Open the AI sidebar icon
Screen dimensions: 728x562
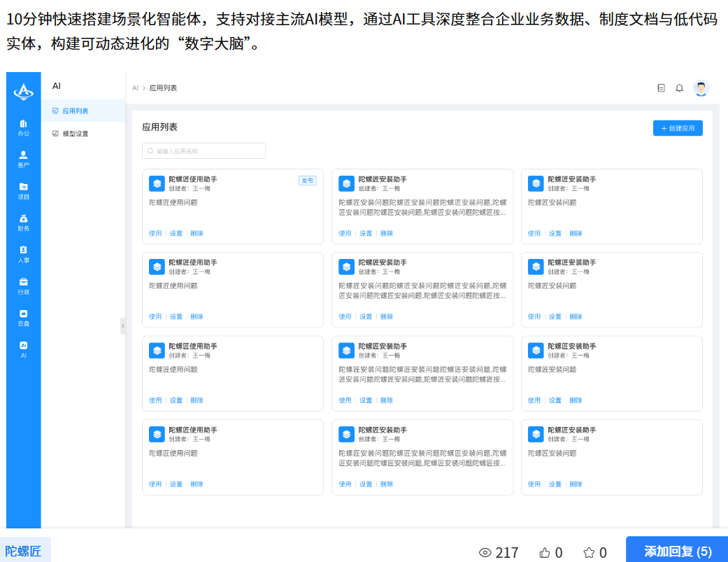(x=23, y=349)
